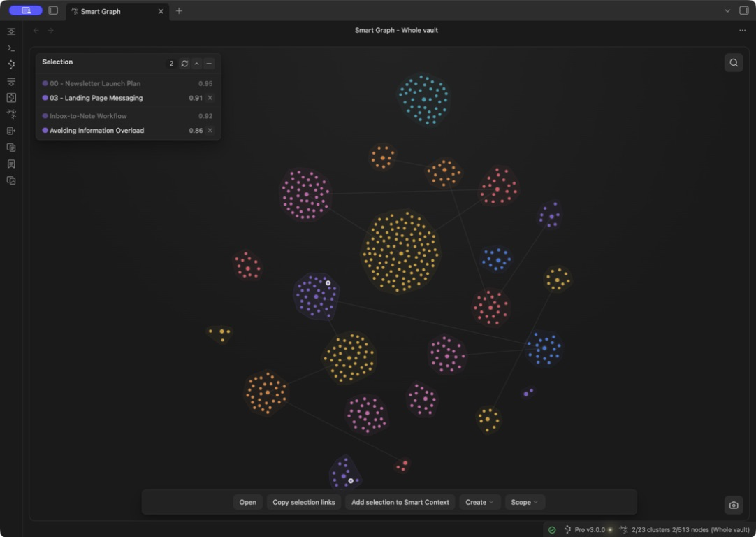
Task: Click Smart Graph - Whole vault title
Action: click(396, 30)
